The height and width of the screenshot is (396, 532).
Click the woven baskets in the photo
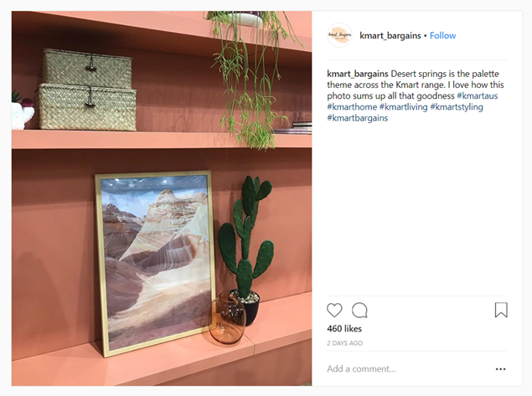[87, 90]
